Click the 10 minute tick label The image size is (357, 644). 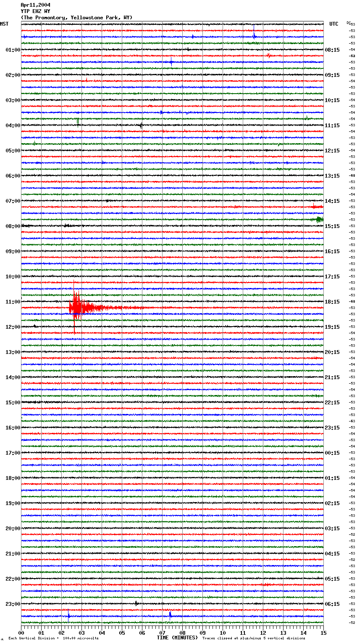pyautogui.click(x=223, y=633)
